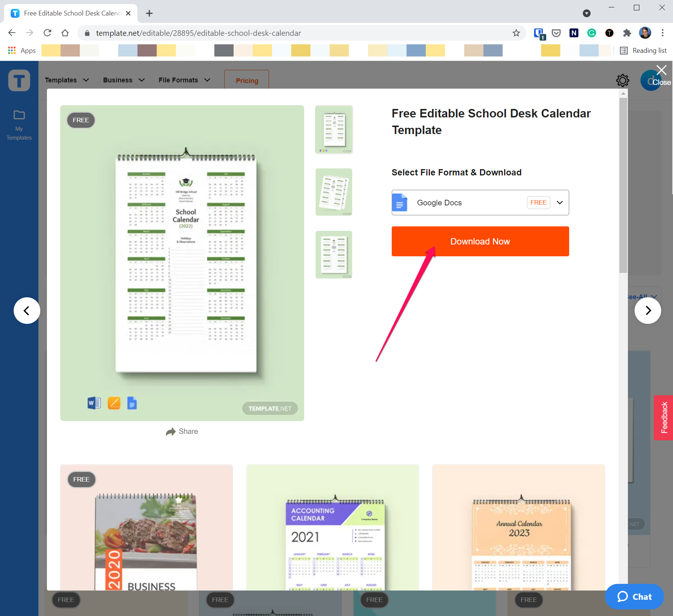
Task: Open the Extensions puzzle menu
Action: tap(627, 33)
